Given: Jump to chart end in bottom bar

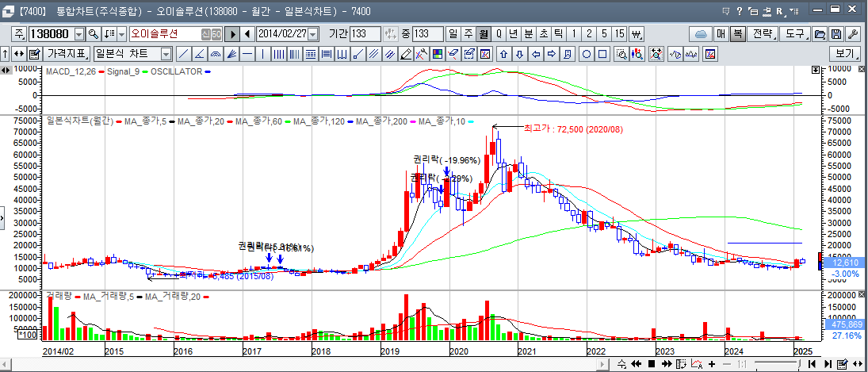Looking at the screenshot, I should click(828, 364).
